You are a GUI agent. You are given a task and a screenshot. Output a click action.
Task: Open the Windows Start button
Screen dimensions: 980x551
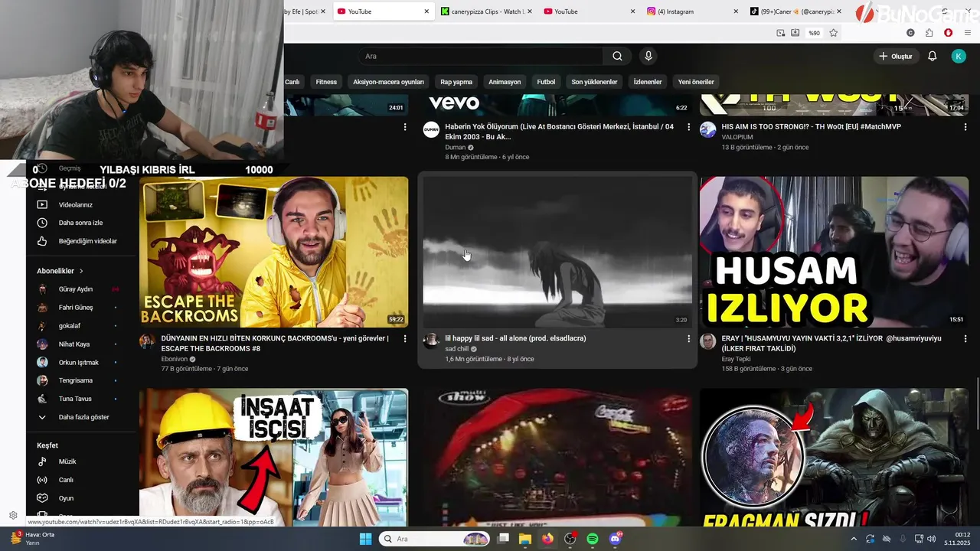[365, 539]
